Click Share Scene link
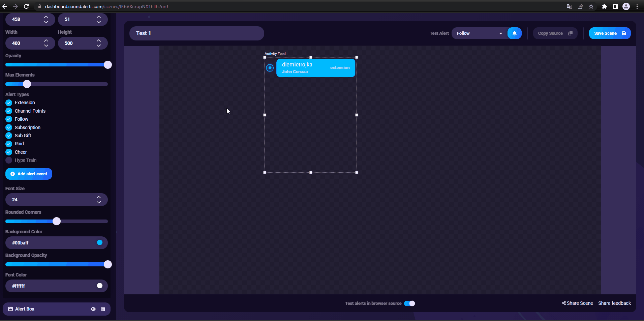Image resolution: width=644 pixels, height=321 pixels. pos(577,303)
